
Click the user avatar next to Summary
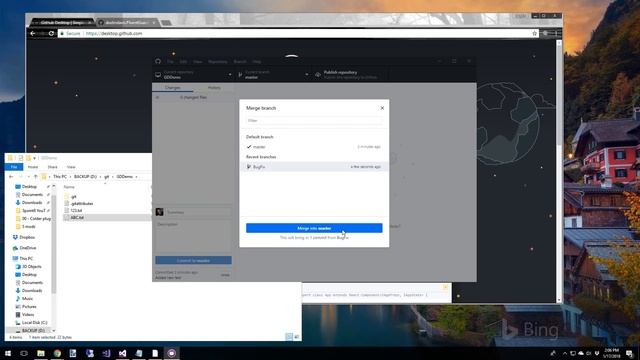tap(160, 212)
